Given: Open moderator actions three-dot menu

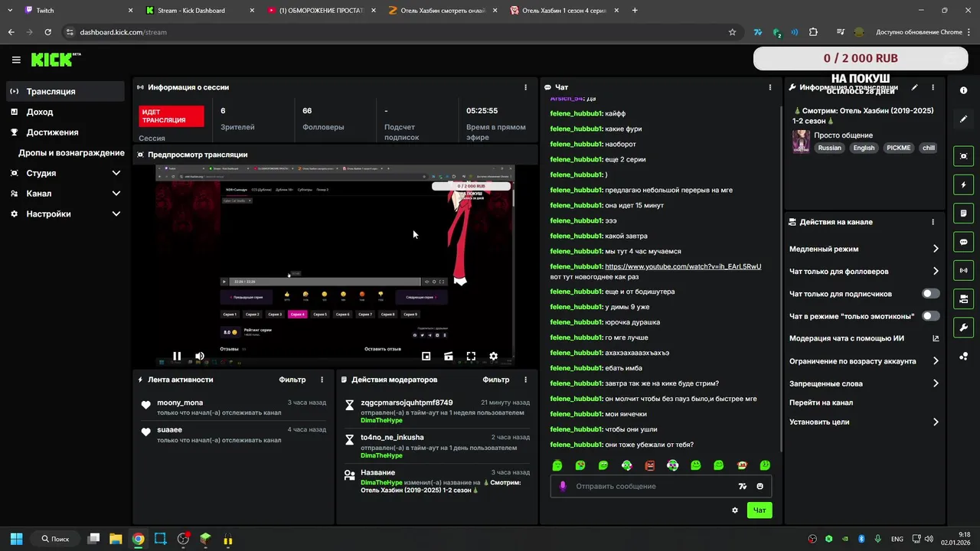Looking at the screenshot, I should (x=525, y=380).
